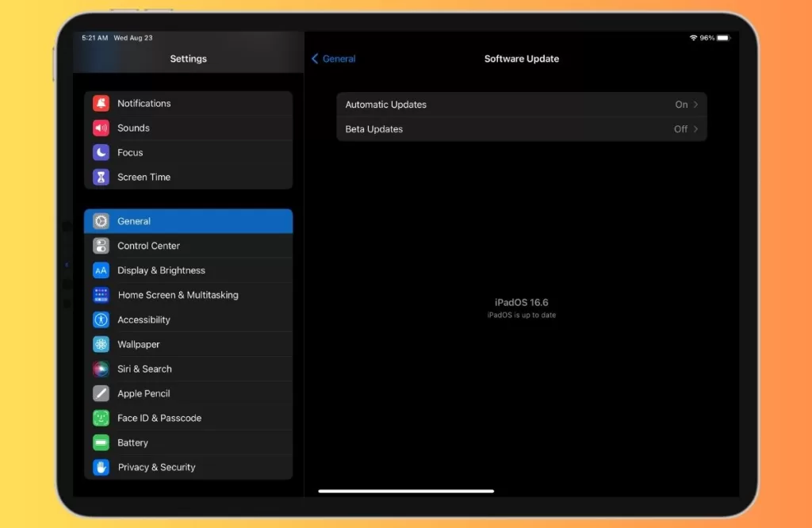Expand Automatic Updates via its chevron
The image size is (812, 528).
pos(695,105)
